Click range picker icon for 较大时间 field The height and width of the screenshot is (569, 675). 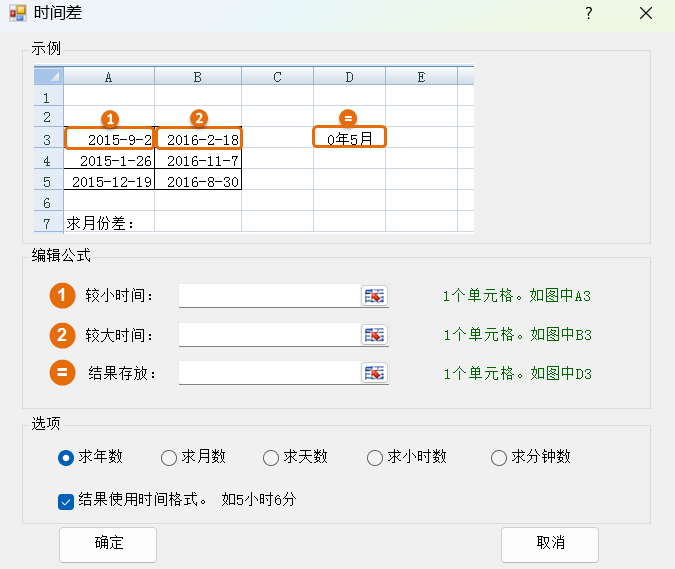375,335
